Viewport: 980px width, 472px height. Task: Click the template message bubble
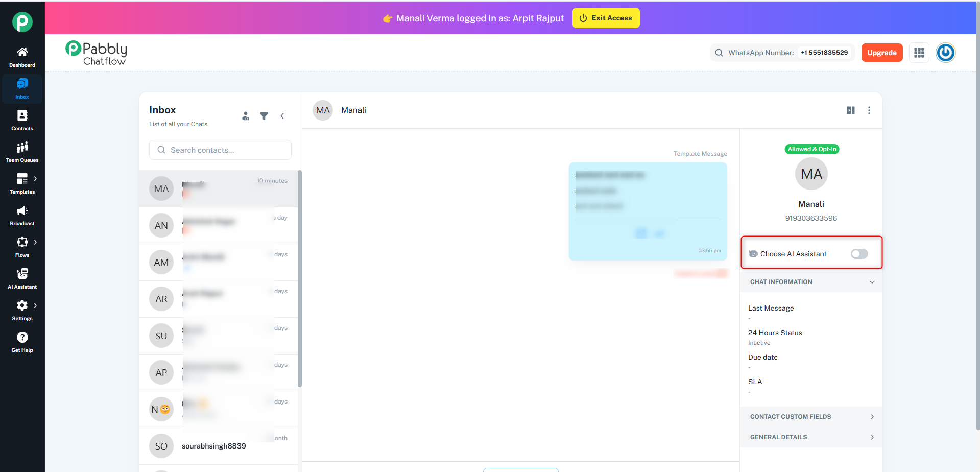pos(648,211)
